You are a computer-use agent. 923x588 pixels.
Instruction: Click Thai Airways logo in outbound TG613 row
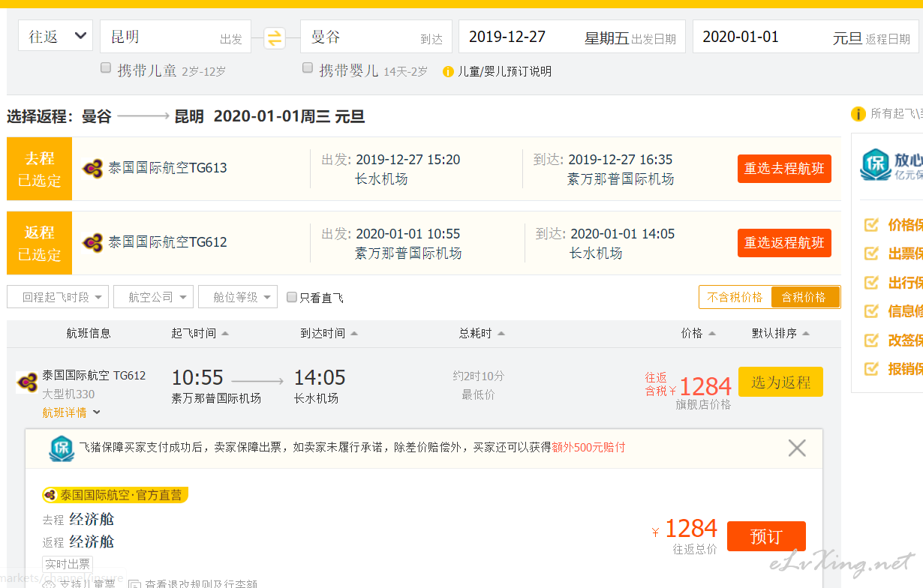pos(93,169)
